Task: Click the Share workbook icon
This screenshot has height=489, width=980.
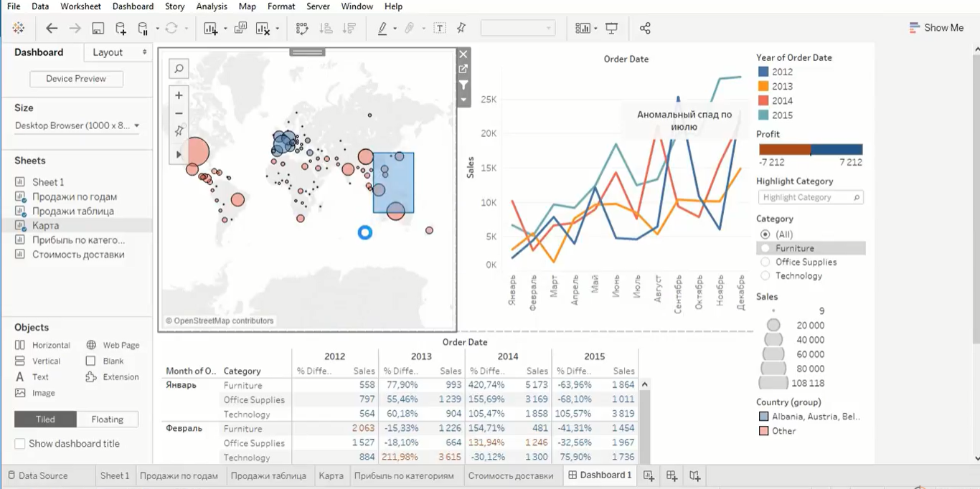Action: tap(645, 28)
